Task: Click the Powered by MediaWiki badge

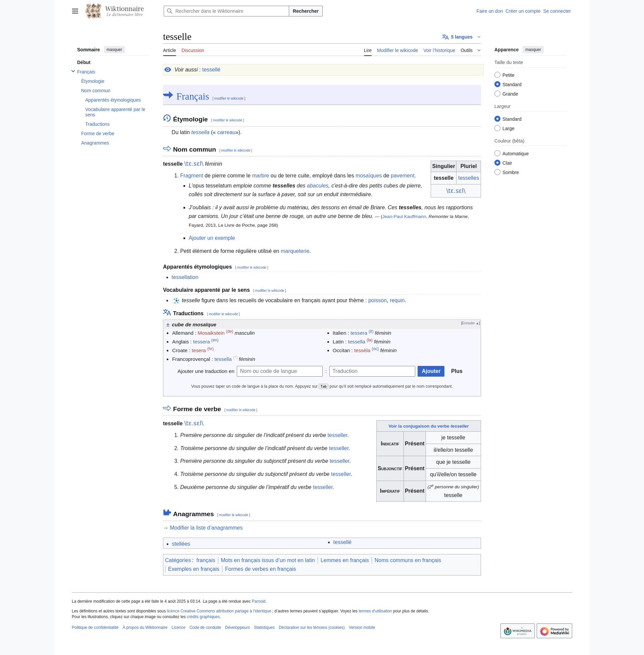Action: (x=554, y=631)
